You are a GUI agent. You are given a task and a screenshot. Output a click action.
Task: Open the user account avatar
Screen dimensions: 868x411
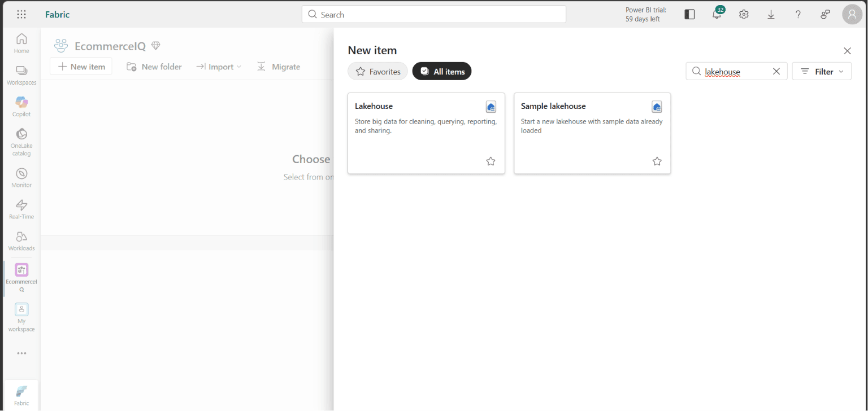[852, 15]
